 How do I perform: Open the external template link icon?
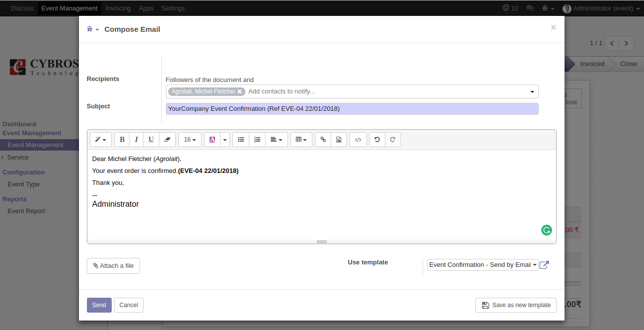(544, 265)
